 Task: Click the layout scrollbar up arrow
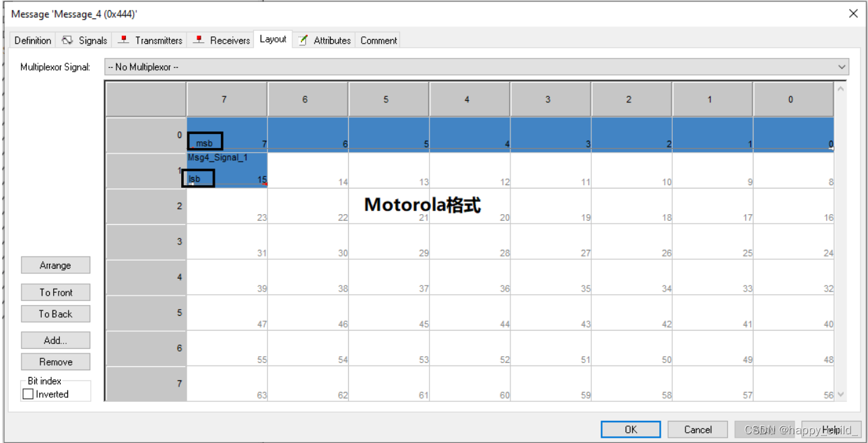pos(840,89)
